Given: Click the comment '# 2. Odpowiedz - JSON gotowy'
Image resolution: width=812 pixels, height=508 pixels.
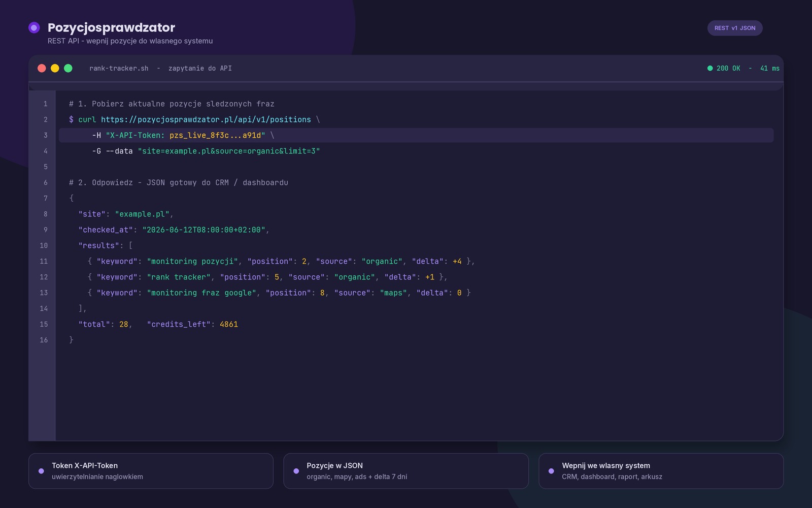Looking at the screenshot, I should [x=179, y=182].
